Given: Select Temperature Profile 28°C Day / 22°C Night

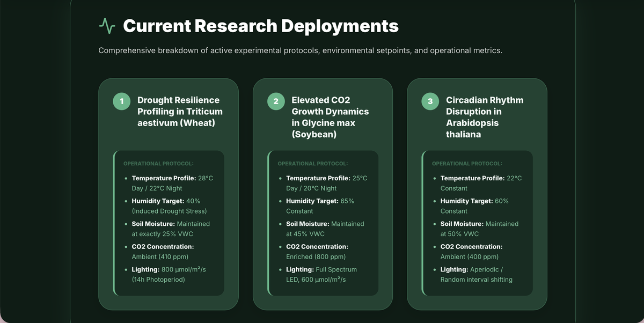Looking at the screenshot, I should tap(172, 183).
